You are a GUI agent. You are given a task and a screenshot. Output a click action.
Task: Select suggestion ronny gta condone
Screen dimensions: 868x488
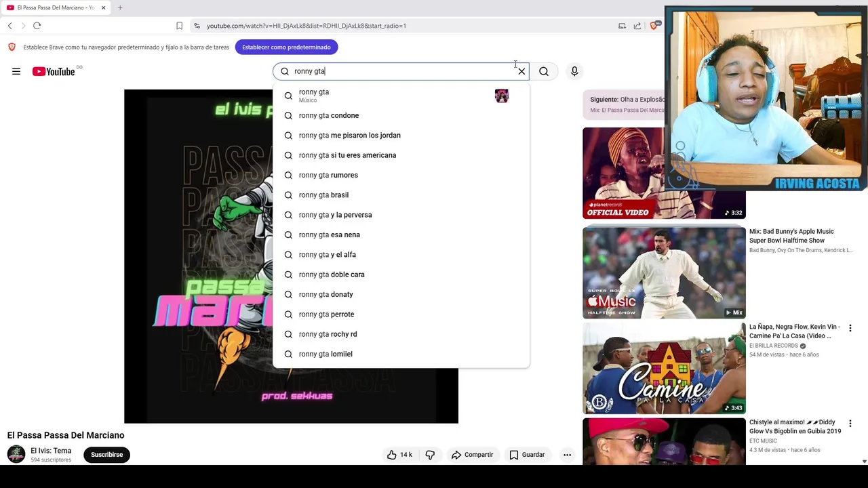401,115
